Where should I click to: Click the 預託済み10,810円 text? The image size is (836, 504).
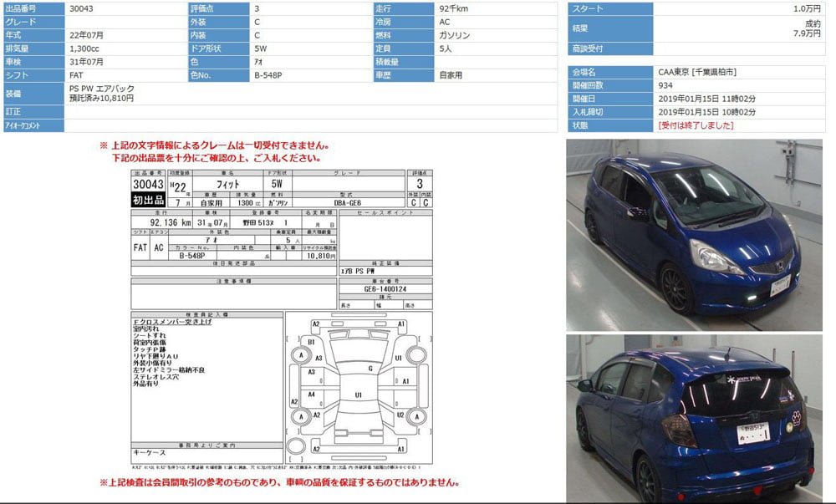coord(101,98)
